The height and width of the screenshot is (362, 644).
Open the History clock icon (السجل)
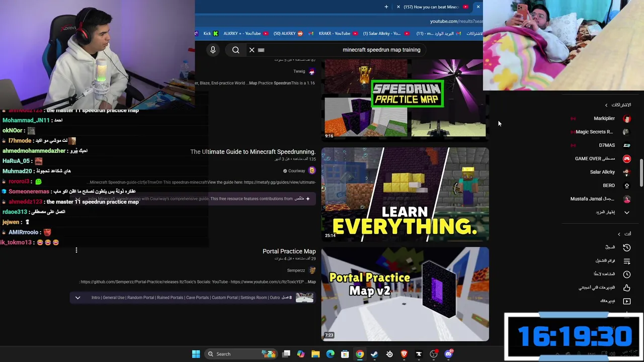point(627,247)
